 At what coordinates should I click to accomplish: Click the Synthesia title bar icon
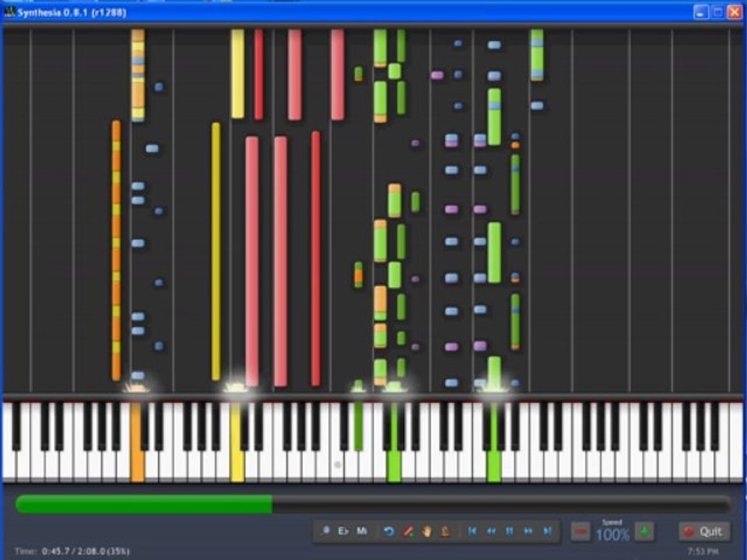pos(9,12)
